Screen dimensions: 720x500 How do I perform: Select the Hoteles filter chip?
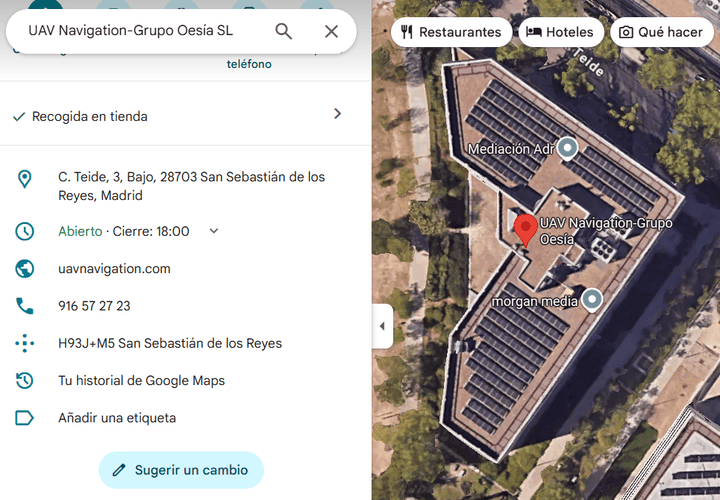click(561, 32)
